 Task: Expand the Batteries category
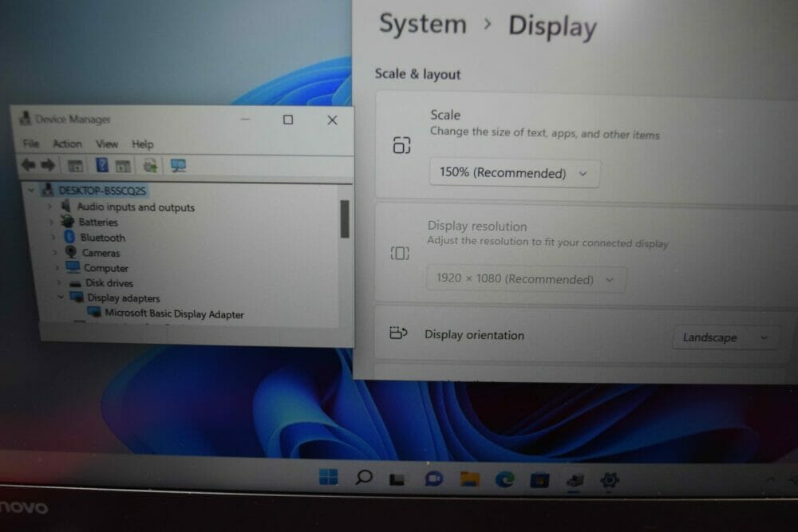pos(51,222)
